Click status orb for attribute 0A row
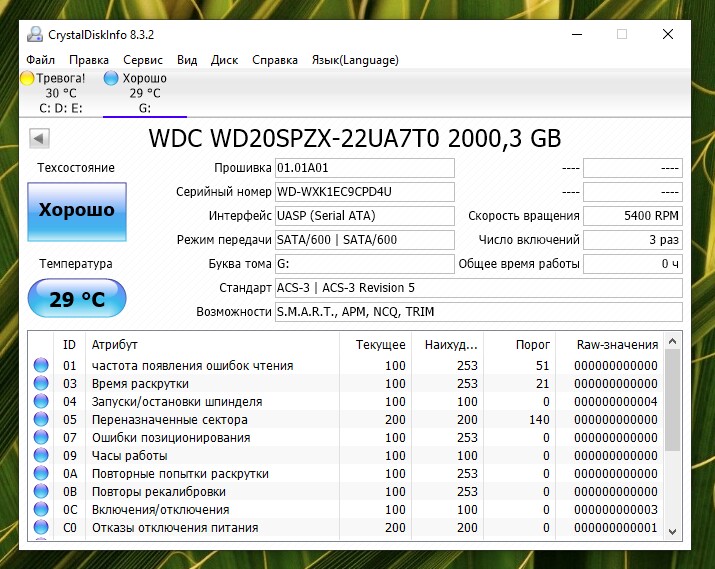This screenshot has height=569, width=715. tap(41, 473)
